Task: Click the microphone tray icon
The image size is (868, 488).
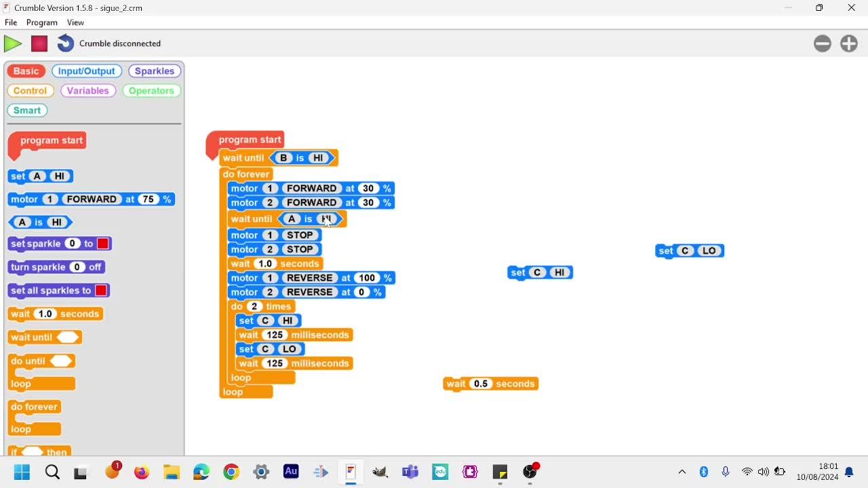Action: (x=726, y=472)
